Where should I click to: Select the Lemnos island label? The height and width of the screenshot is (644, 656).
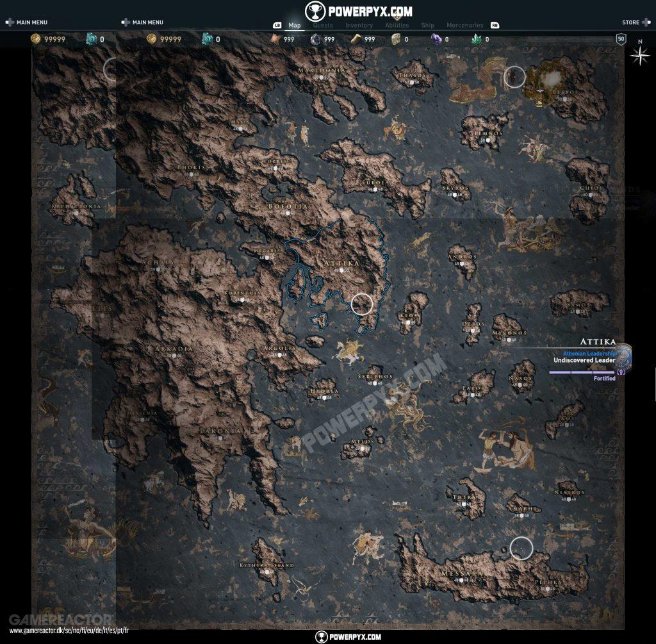pos(487,133)
